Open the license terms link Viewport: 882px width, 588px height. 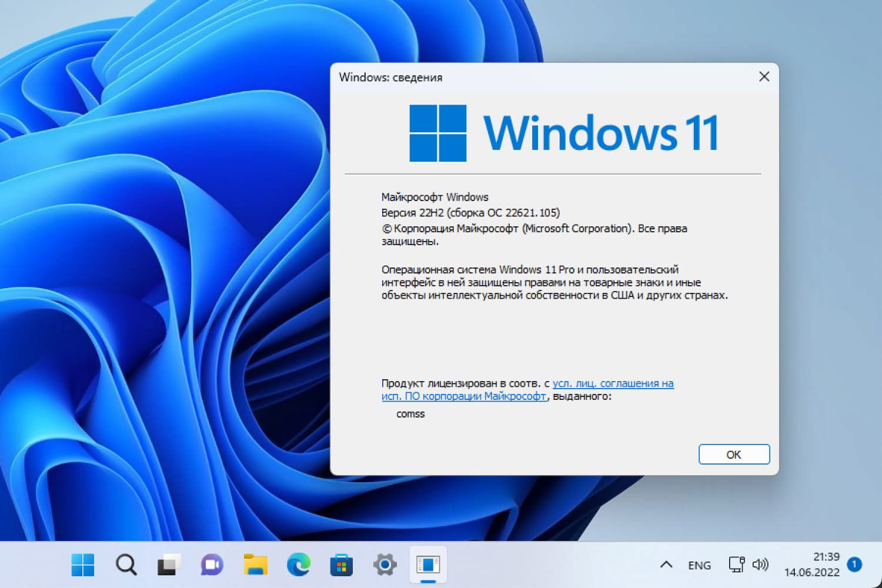coord(527,390)
